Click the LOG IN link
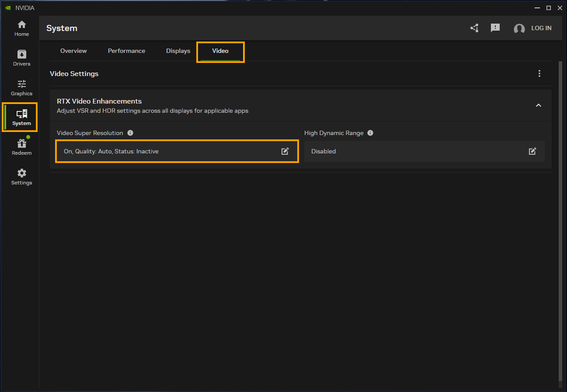The width and height of the screenshot is (567, 392). click(541, 28)
